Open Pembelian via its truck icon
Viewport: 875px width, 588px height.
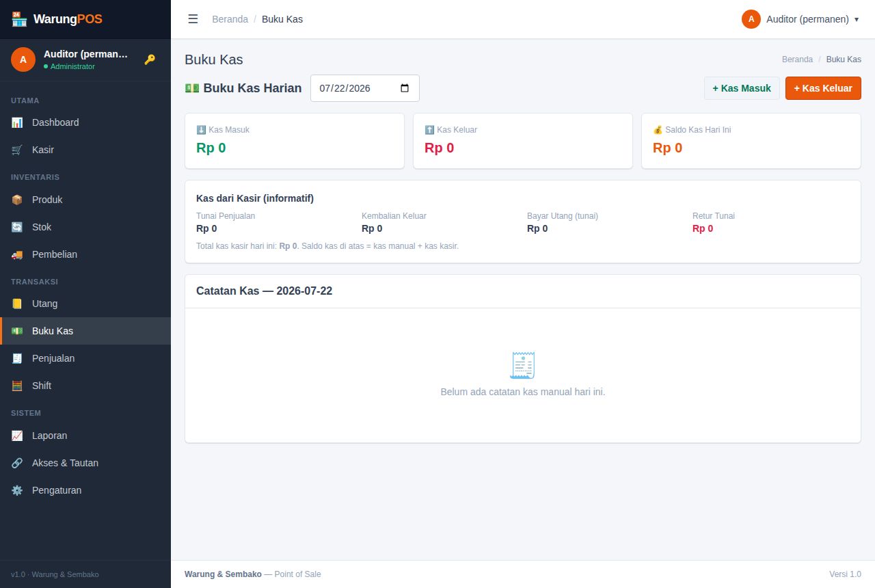17,254
